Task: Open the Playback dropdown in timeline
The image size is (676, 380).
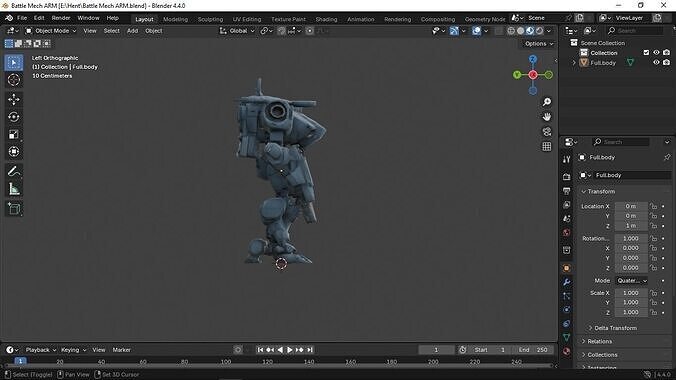Action: coord(41,350)
